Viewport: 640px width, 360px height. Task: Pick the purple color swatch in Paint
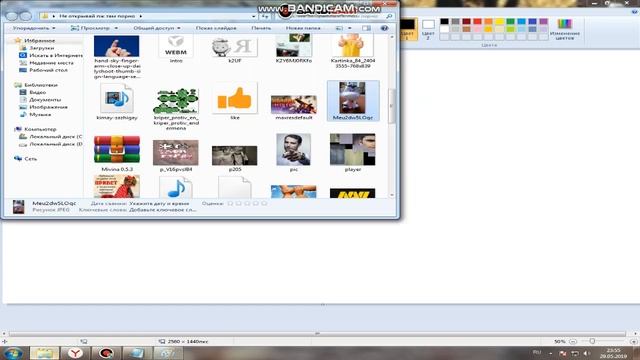tap(544, 21)
